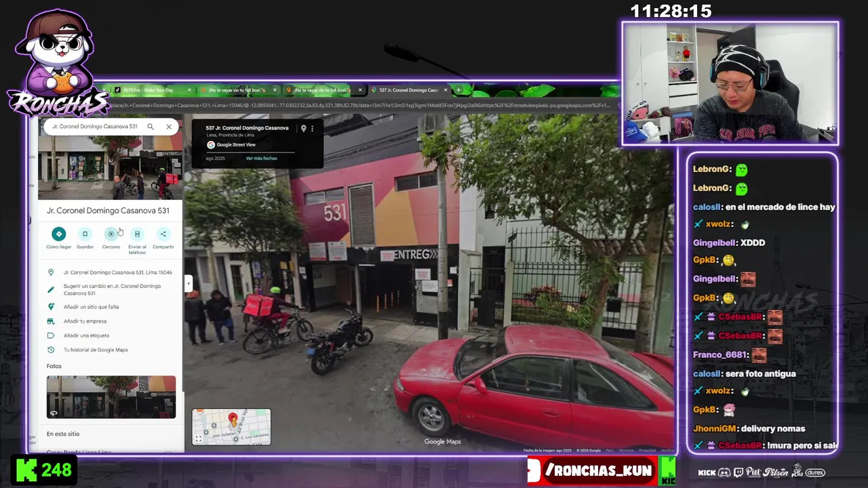Click Añadir una etiqueta
Viewport: 868px width, 488px height.
pos(86,335)
